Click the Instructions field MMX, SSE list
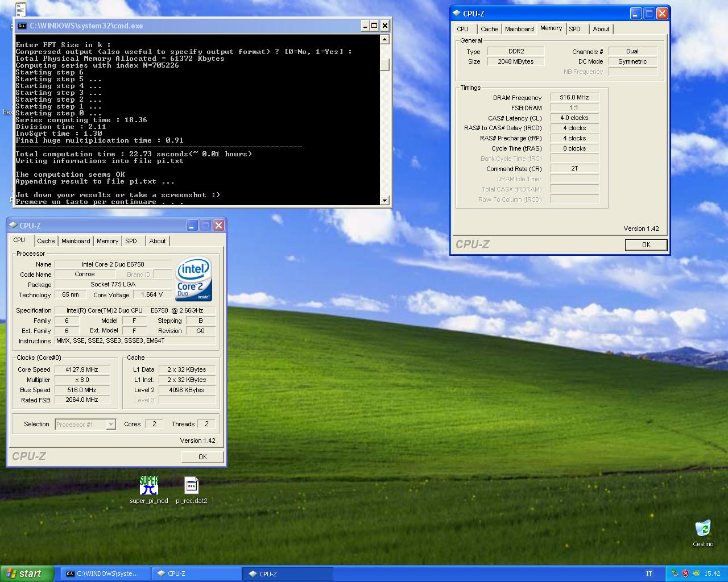The height and width of the screenshot is (582, 728). pos(135,340)
